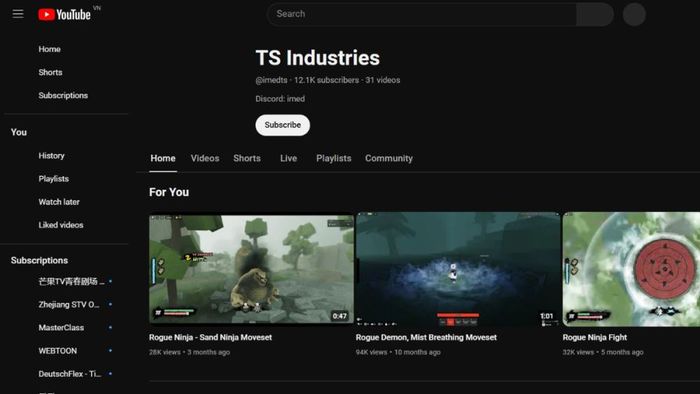Click the '12.1K subscribers' text

[x=326, y=80]
